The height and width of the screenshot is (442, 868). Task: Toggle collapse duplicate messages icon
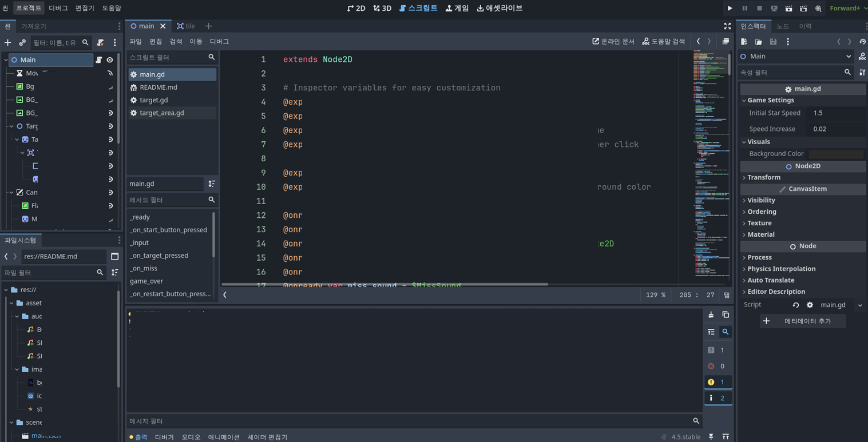[711, 332]
